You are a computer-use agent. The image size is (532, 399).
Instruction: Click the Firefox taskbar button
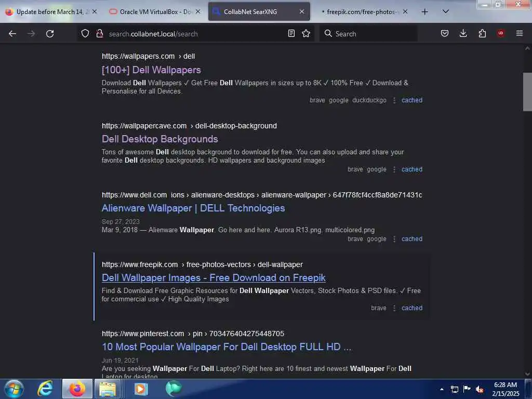pos(77,389)
